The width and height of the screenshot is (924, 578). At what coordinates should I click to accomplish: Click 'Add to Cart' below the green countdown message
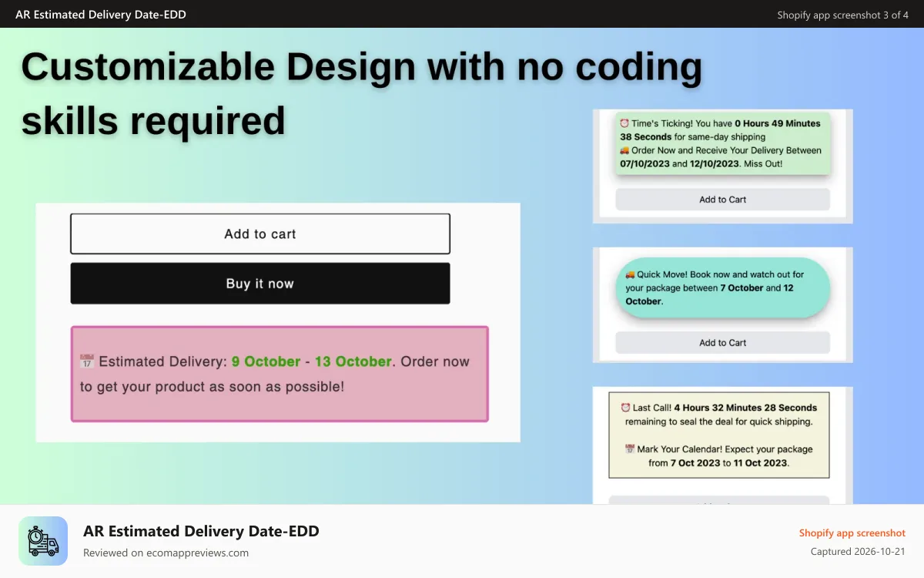[x=722, y=200]
